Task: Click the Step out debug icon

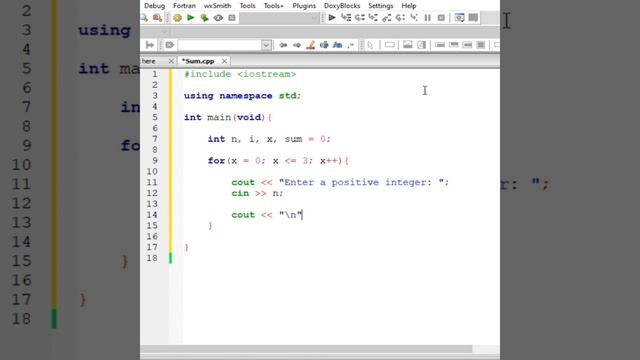Action: pos(387,18)
